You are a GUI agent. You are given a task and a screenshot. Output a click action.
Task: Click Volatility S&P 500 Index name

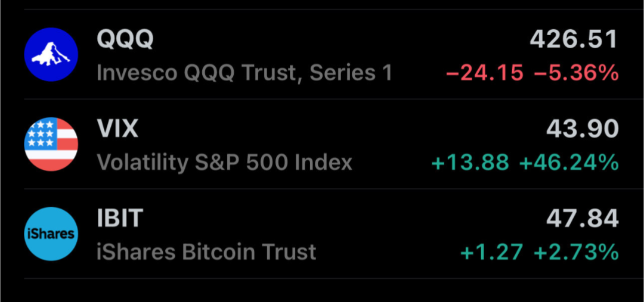coord(224,163)
